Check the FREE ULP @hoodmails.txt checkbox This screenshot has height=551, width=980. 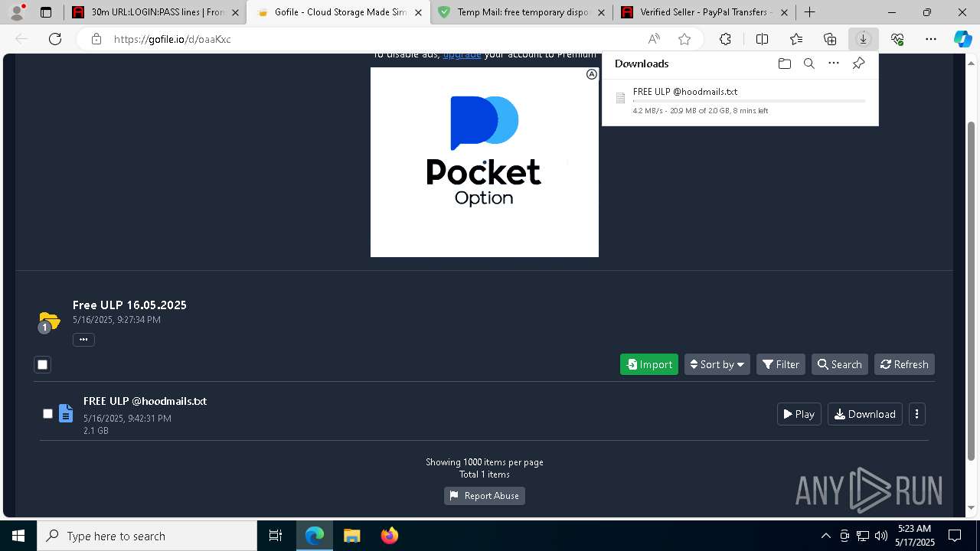[47, 414]
